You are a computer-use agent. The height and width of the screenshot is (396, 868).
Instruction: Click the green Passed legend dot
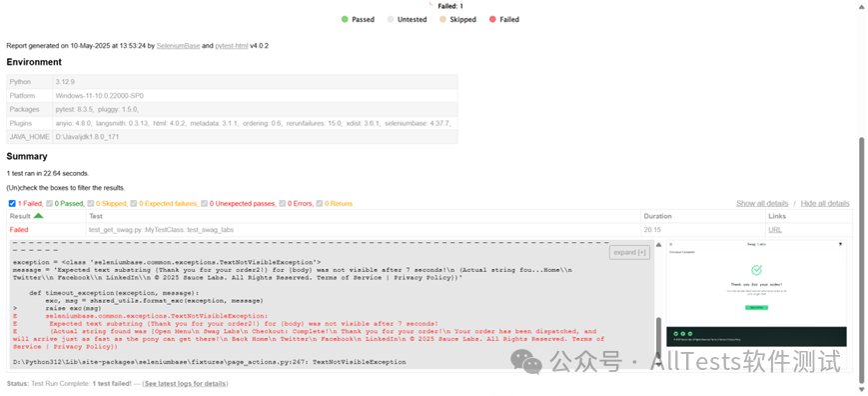click(x=345, y=19)
